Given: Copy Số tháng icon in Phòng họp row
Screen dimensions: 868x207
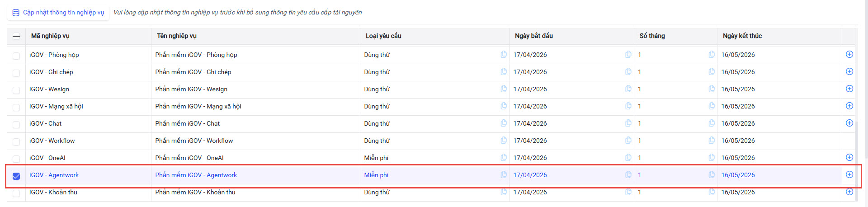Looking at the screenshot, I should click(712, 54).
